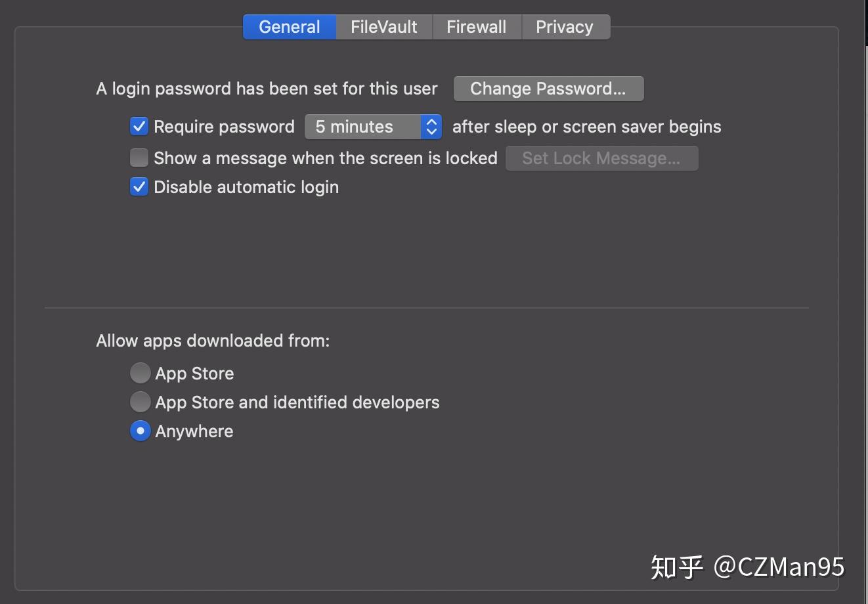Switch to the Privacy tab
The height and width of the screenshot is (604, 868).
coord(565,26)
